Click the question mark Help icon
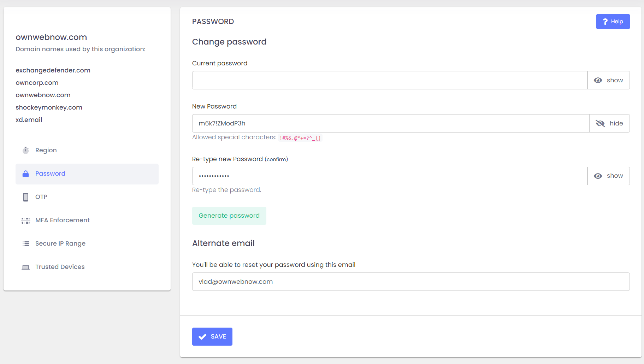Screen dimensions: 644x364 605,22
